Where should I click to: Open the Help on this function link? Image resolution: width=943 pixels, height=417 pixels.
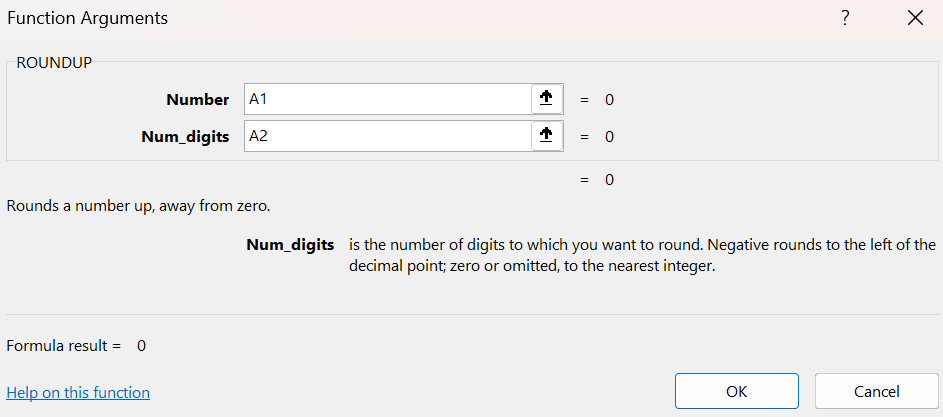(78, 393)
